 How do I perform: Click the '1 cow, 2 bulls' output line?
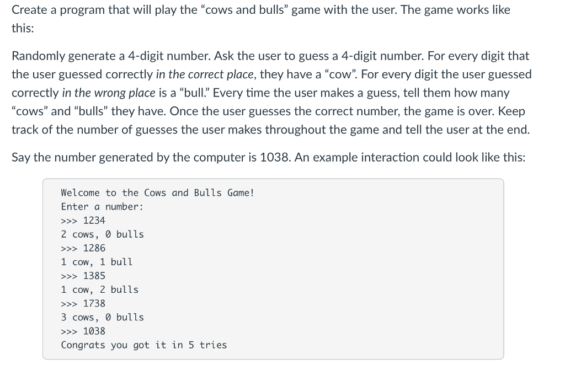click(99, 289)
